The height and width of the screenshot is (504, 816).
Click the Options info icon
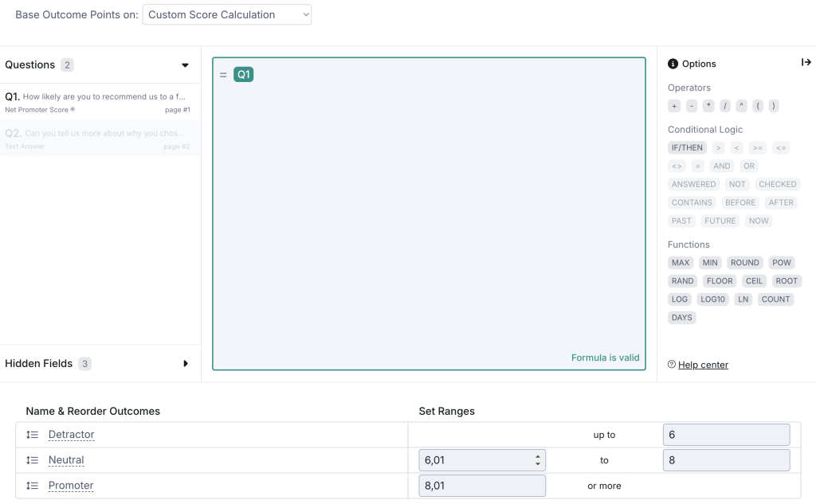(673, 64)
